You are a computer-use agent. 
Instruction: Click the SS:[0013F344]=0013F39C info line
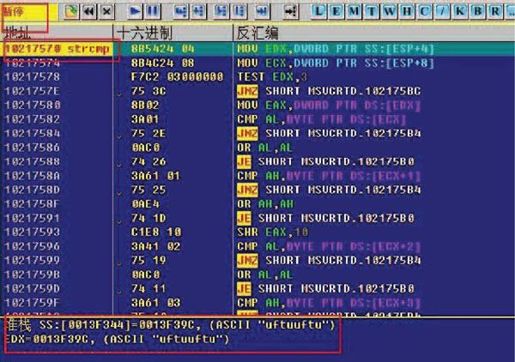170,325
